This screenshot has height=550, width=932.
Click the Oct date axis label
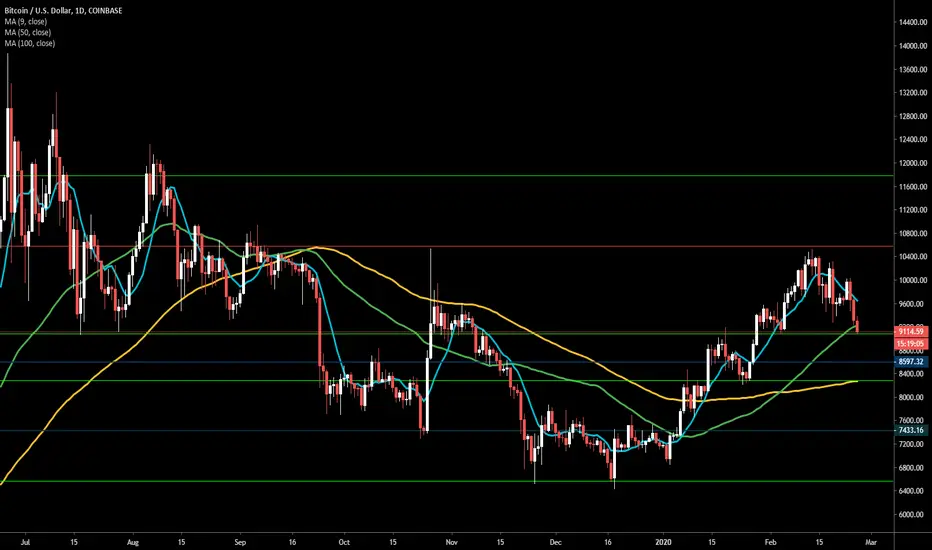[x=344, y=542]
